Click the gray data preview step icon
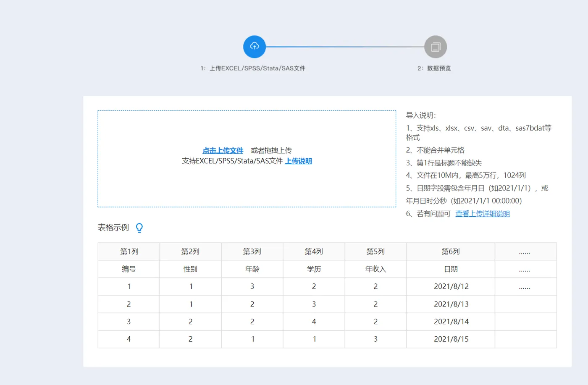Screen dimensions: 588x385 [x=436, y=47]
